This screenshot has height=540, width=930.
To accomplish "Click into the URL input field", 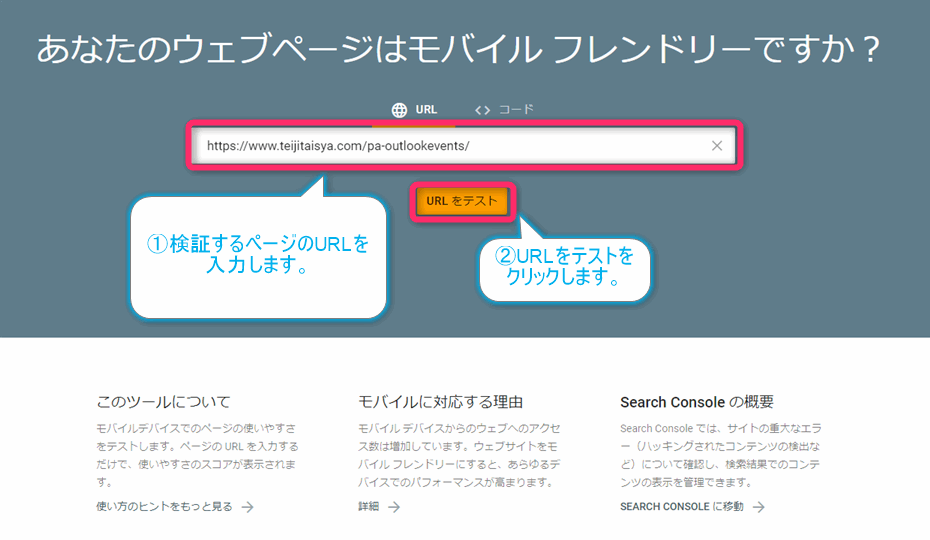I will click(x=450, y=146).
